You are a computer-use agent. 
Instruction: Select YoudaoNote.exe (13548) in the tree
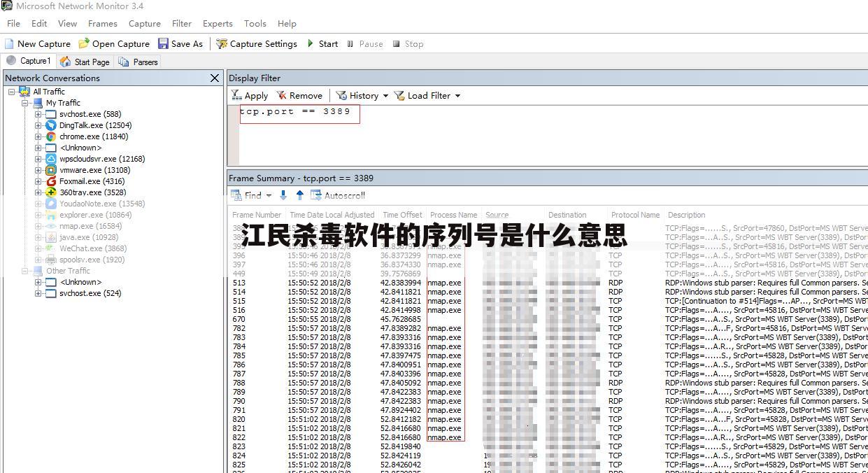pyautogui.click(x=102, y=204)
